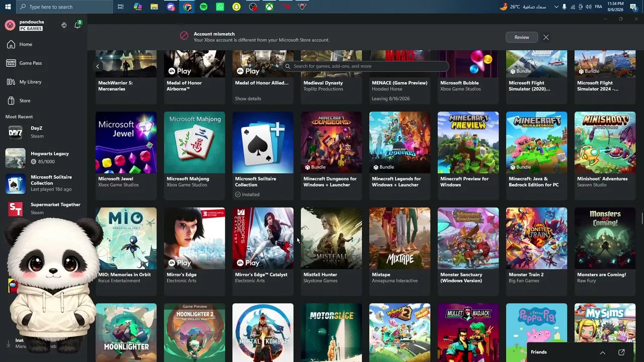This screenshot has height=362, width=644.
Task: Open the weather widget in the taskbar
Action: (523, 7)
